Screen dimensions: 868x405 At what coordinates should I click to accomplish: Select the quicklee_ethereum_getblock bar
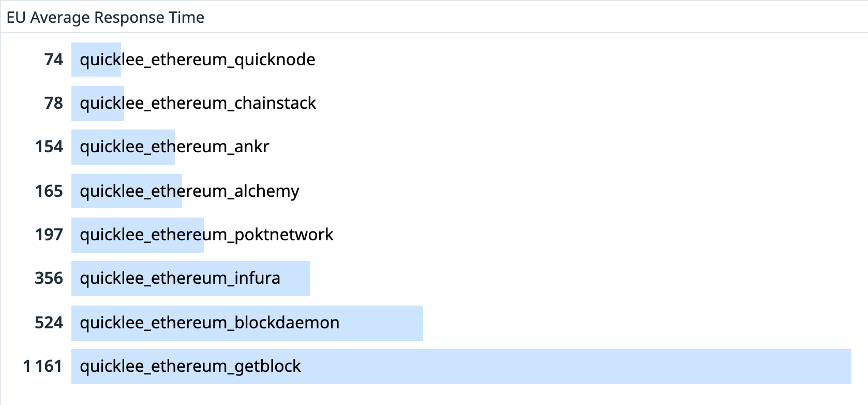[461, 367]
